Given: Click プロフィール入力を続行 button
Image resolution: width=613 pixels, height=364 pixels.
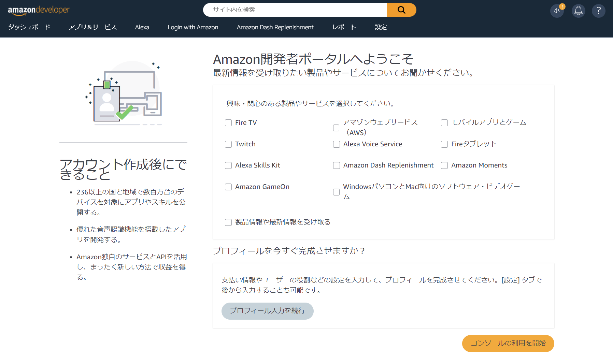Looking at the screenshot, I should tap(267, 311).
